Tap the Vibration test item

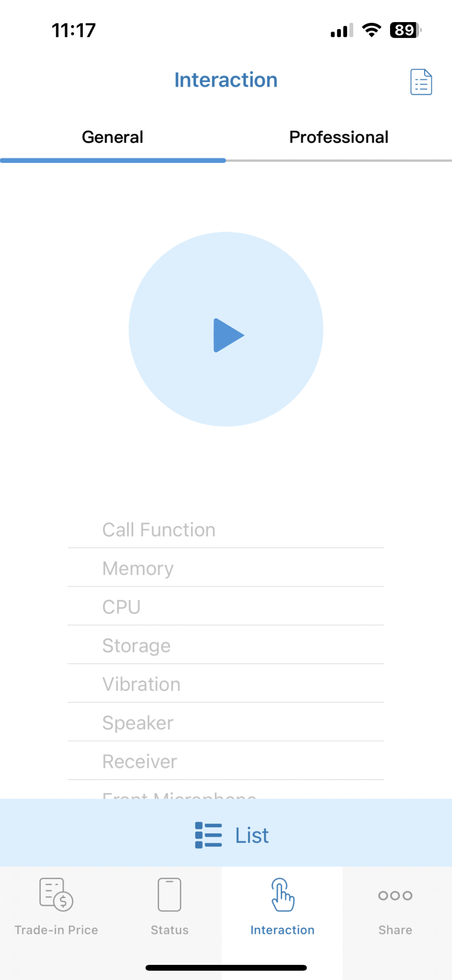coord(226,684)
